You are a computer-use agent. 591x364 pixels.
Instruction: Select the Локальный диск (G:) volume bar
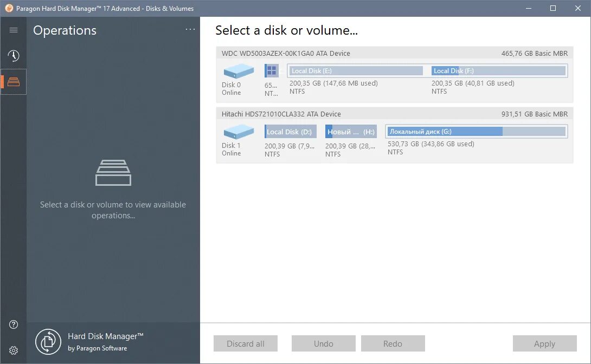pos(477,132)
